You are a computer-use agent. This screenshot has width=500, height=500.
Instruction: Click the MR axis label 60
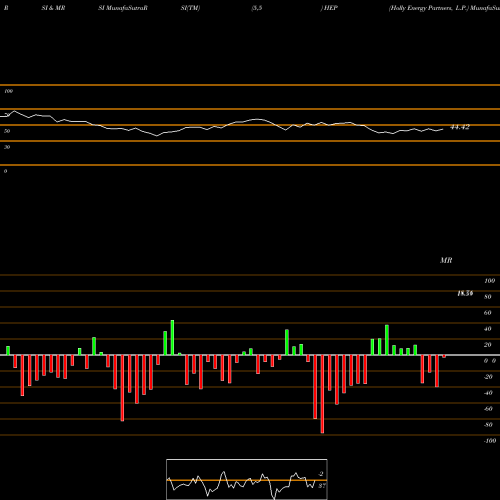tap(488, 313)
